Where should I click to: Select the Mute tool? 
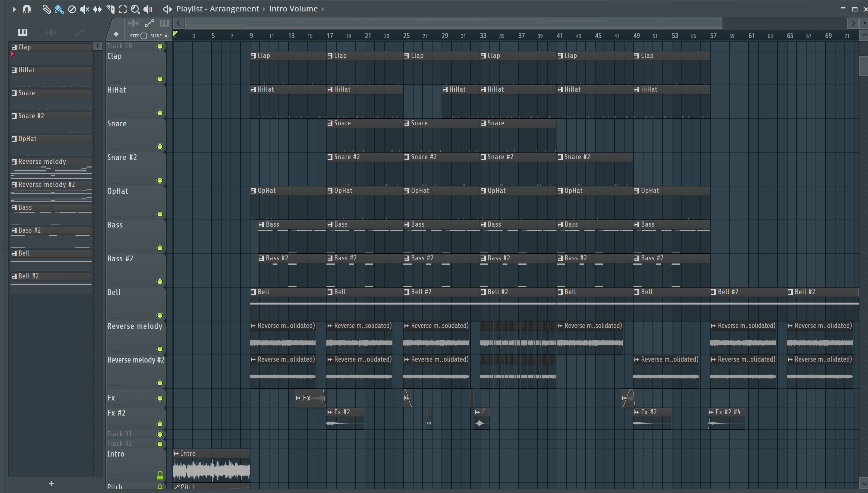click(85, 9)
